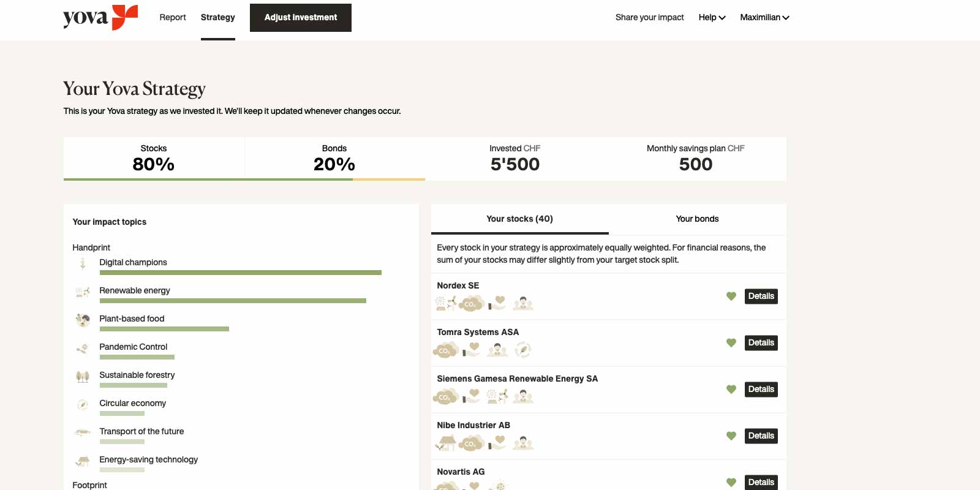Screen dimensions: 980x490
Task: Toggle the heart for Tomra Systems ASA
Action: 731,343
